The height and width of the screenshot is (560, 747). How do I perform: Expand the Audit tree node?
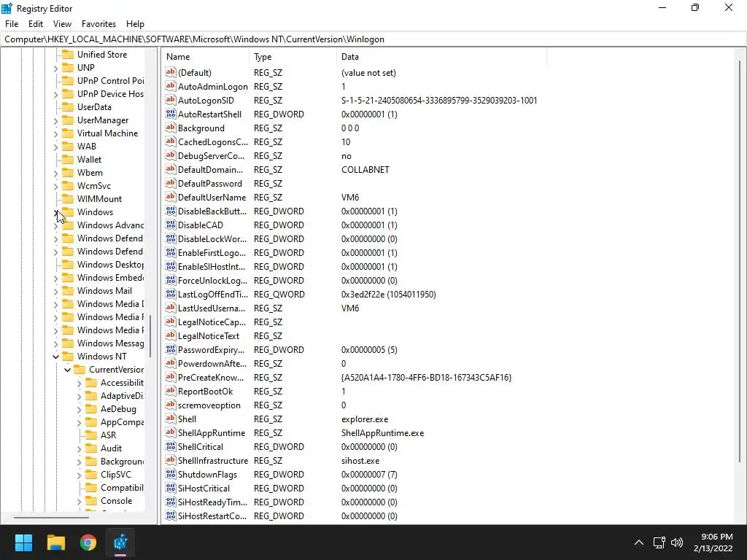point(79,448)
